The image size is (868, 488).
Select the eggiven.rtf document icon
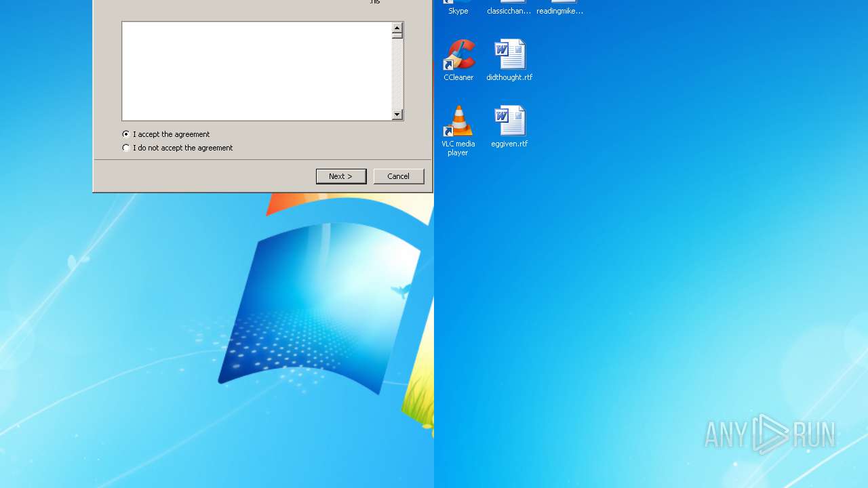[509, 127]
